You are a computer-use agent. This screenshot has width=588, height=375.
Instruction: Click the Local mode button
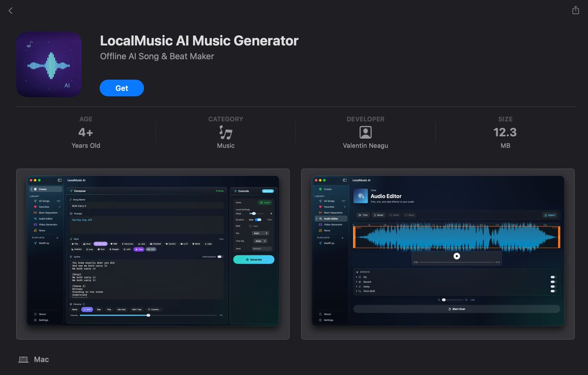pos(265,202)
